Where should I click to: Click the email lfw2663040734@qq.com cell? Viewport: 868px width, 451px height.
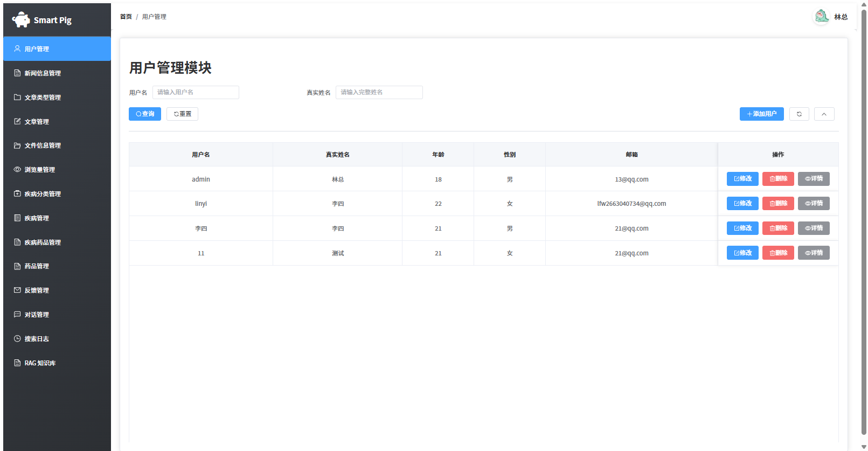pyautogui.click(x=631, y=204)
